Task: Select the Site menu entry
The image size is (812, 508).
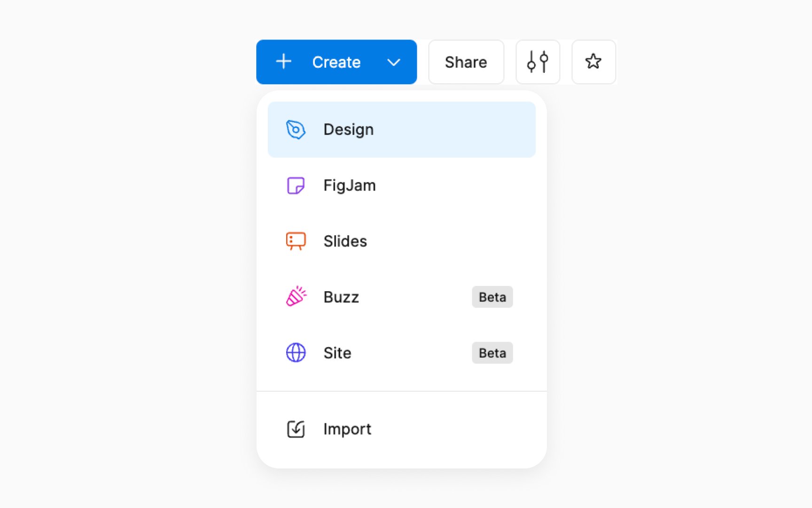Action: 401,353
